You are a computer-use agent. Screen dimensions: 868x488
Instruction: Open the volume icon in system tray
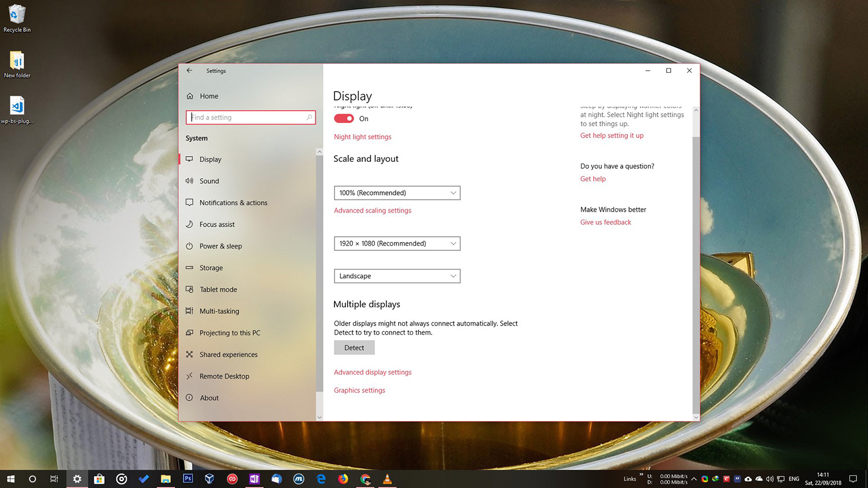770,479
